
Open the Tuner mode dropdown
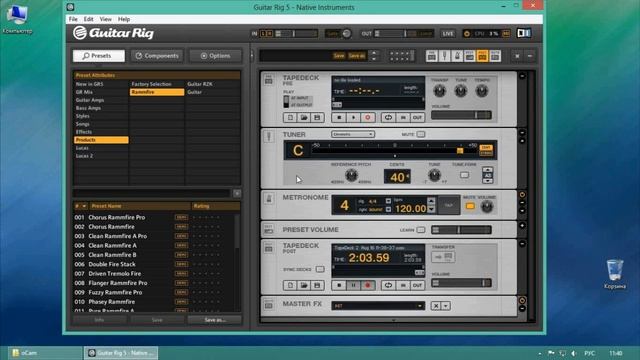(x=353, y=134)
